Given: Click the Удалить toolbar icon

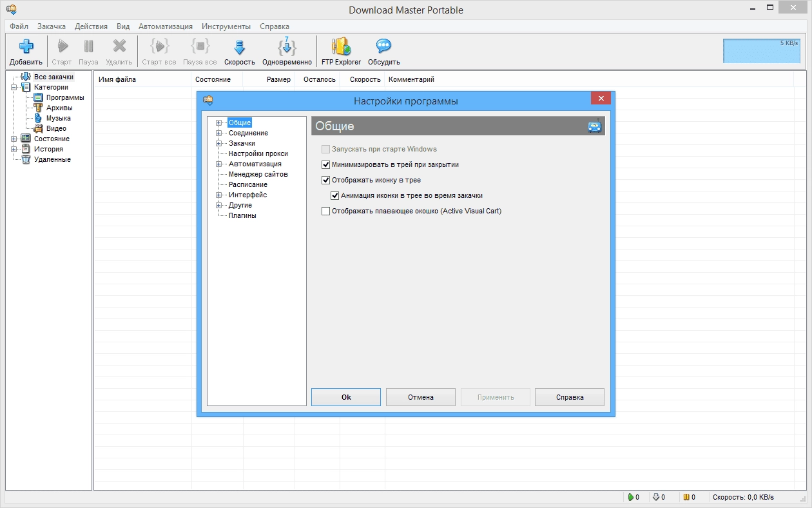Looking at the screenshot, I should coord(119,46).
